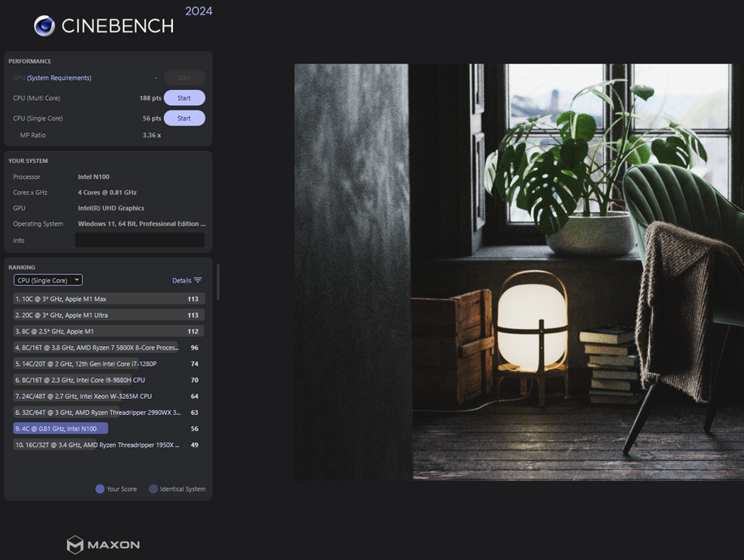Viewport: 744px width, 560px height.
Task: Click the ranking panel scrollbar
Action: (x=218, y=283)
